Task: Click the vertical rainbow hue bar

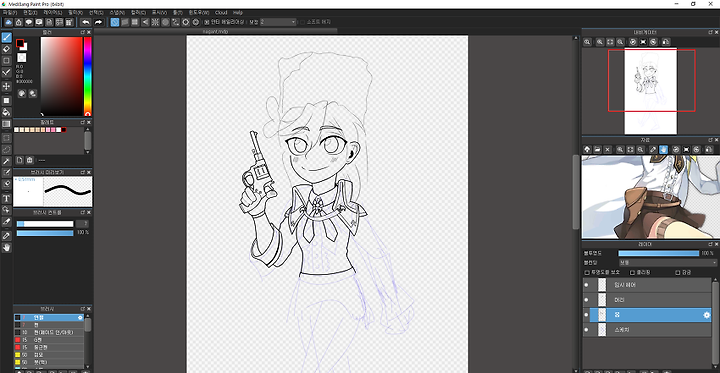Action: click(x=87, y=76)
